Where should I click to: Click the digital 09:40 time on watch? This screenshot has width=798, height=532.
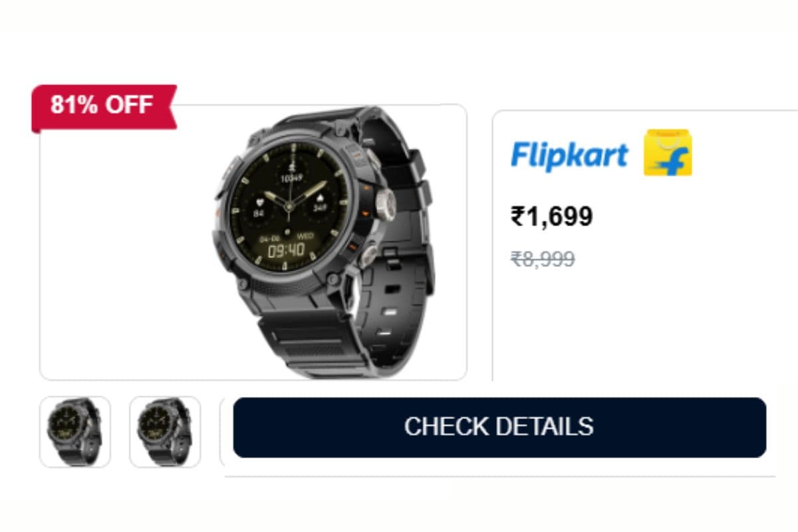(286, 250)
